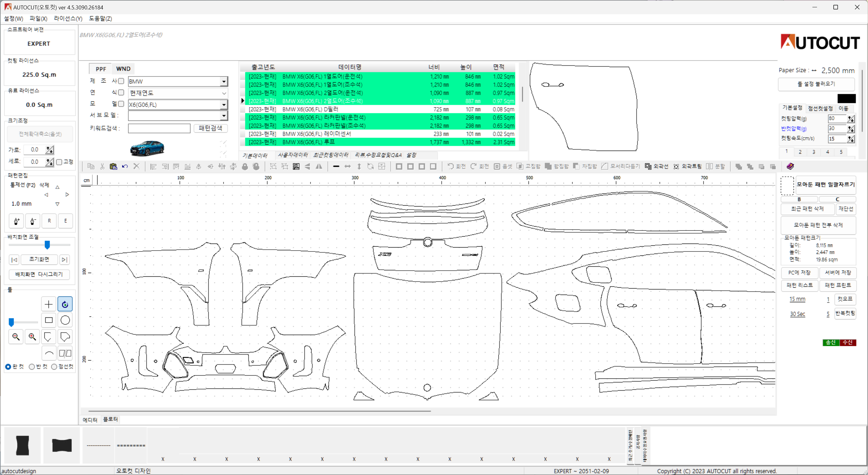The image size is (868, 475).
Task: Click the blue Undo arrow icon
Action: (x=125, y=166)
